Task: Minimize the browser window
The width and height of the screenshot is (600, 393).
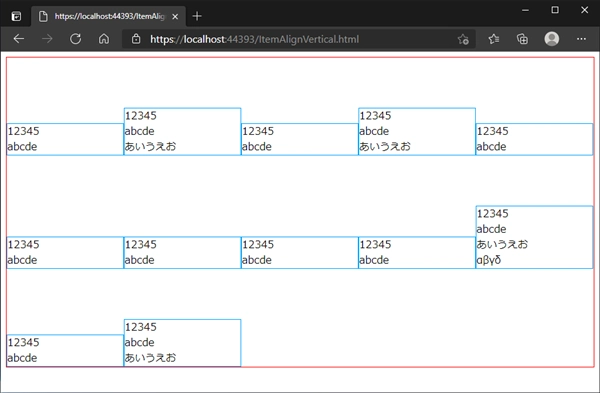Action: (x=525, y=10)
